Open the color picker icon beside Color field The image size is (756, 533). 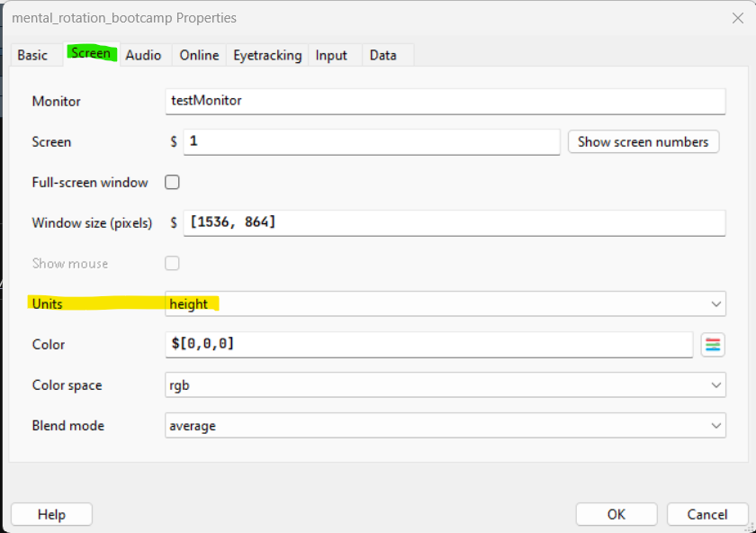[x=713, y=345]
